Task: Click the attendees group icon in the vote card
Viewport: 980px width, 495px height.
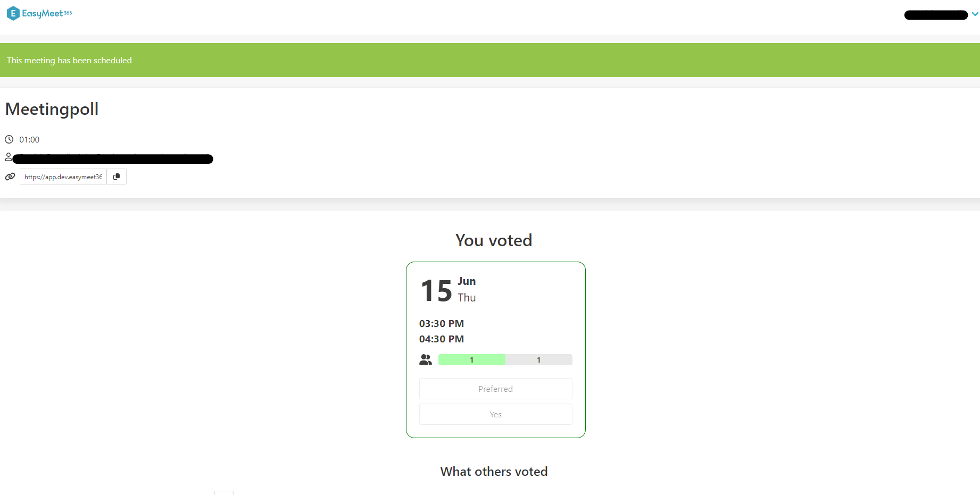Action: [426, 360]
